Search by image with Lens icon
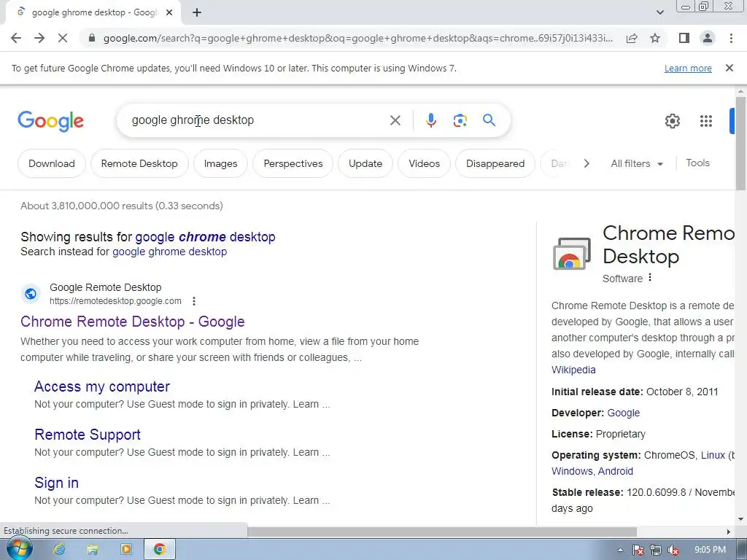747x560 pixels. point(460,120)
